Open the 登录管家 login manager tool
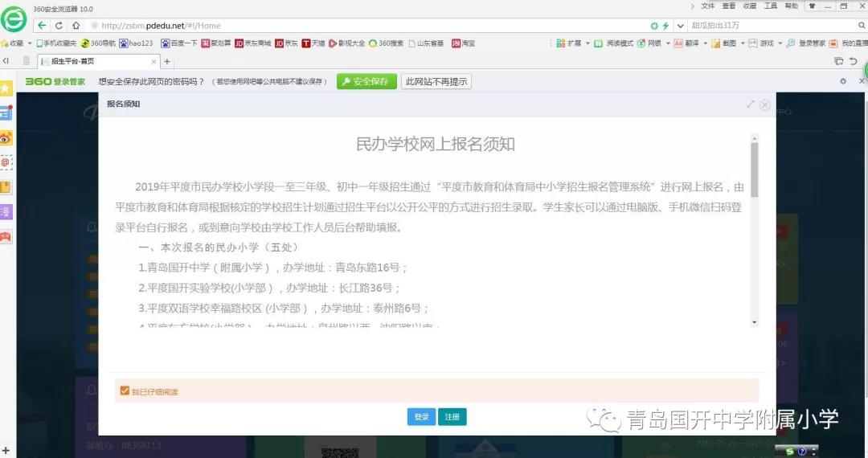 [806, 43]
